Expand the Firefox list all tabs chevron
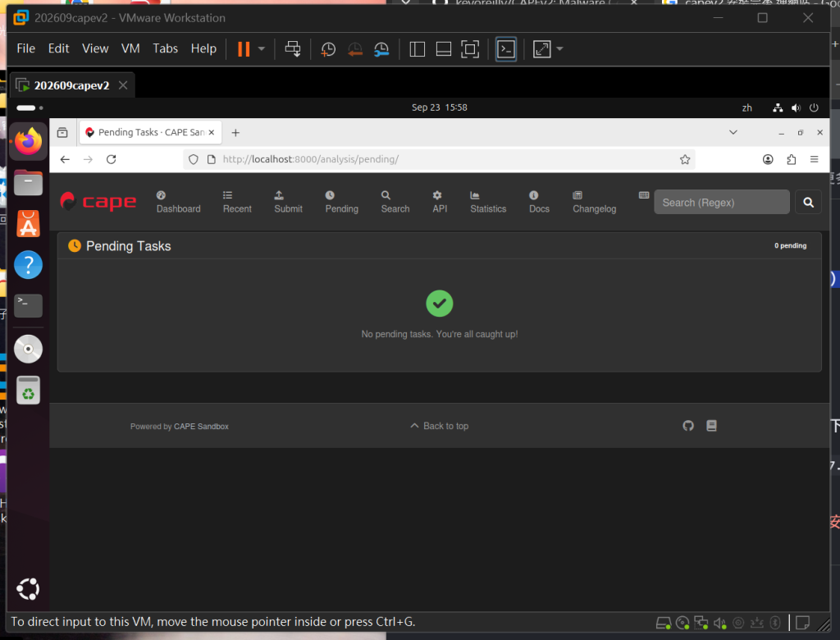This screenshot has width=840, height=640. pos(733,132)
